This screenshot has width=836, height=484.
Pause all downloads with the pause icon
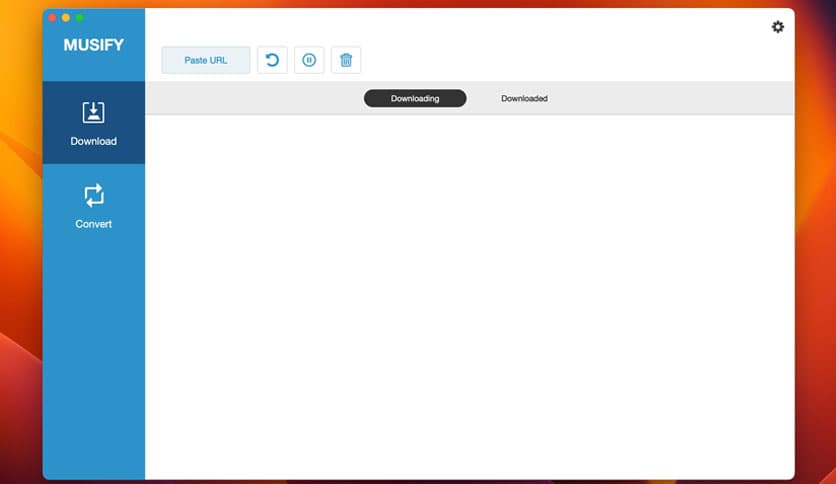(x=309, y=60)
